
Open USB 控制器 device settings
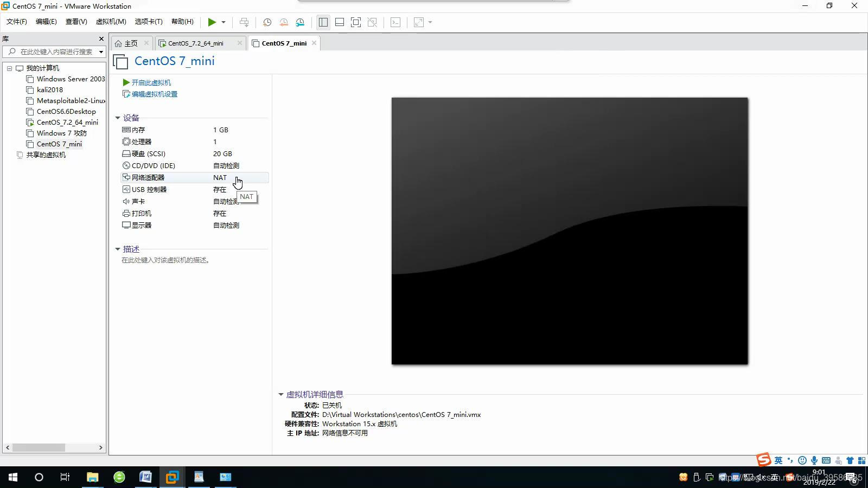(x=194, y=190)
